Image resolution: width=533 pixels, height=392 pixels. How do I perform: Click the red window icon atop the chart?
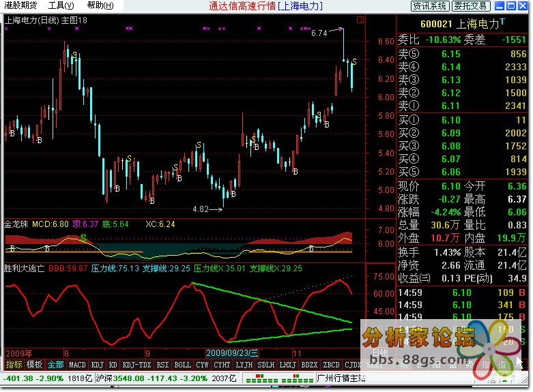360,20
